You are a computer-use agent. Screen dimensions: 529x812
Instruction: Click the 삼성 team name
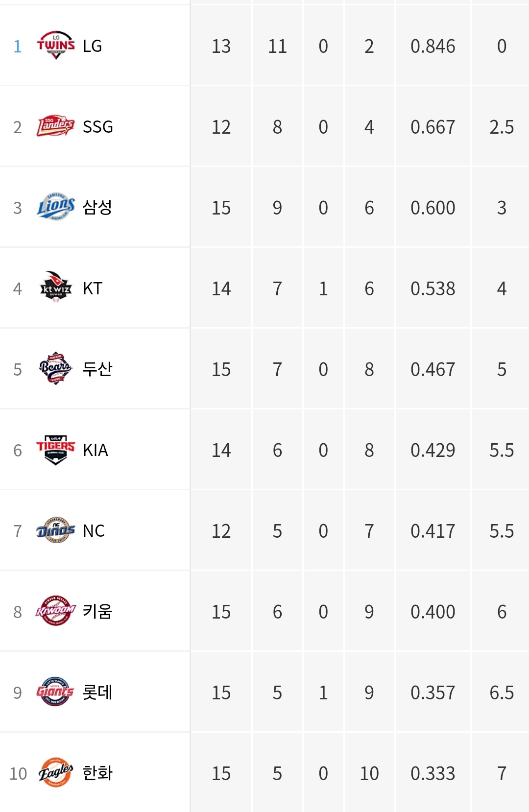pos(97,207)
